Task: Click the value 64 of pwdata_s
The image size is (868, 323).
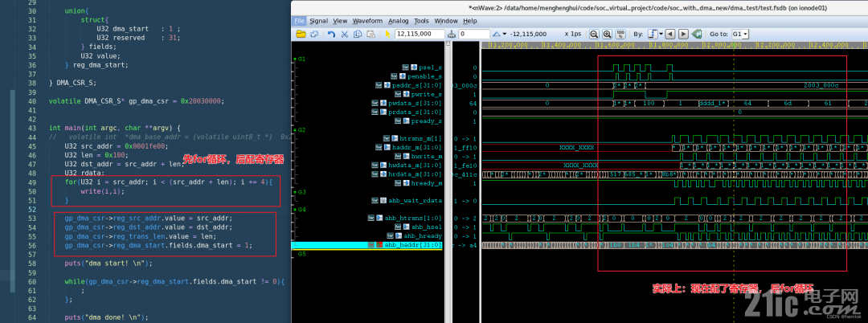Action: pos(473,103)
